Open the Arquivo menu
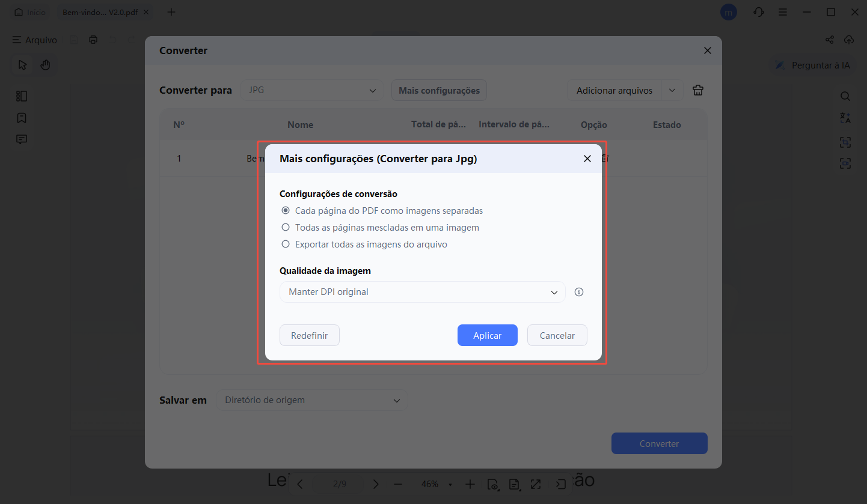 point(34,40)
